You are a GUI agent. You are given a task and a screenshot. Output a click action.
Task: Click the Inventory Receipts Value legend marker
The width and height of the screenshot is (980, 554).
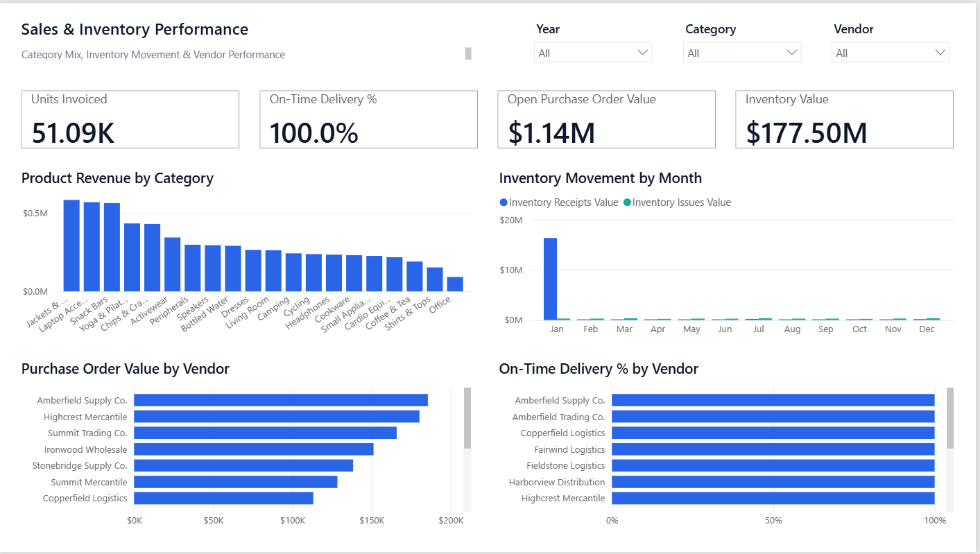click(x=504, y=202)
